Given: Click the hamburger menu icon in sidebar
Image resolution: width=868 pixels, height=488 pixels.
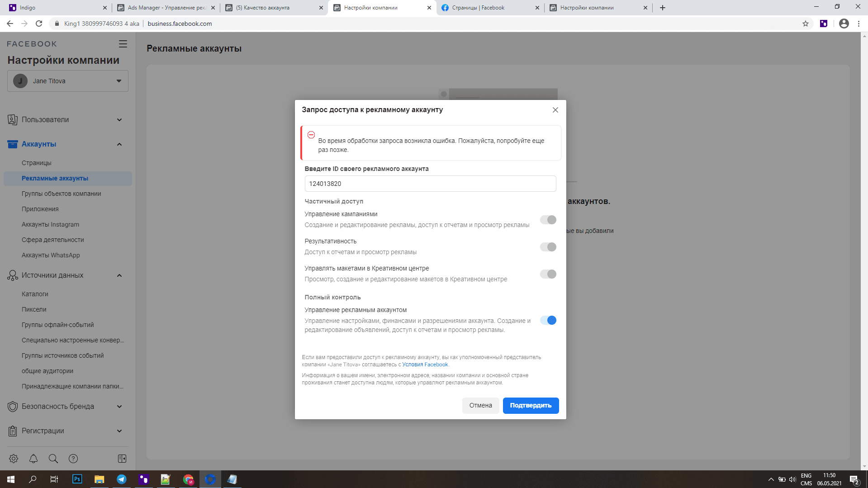Looking at the screenshot, I should (x=123, y=44).
